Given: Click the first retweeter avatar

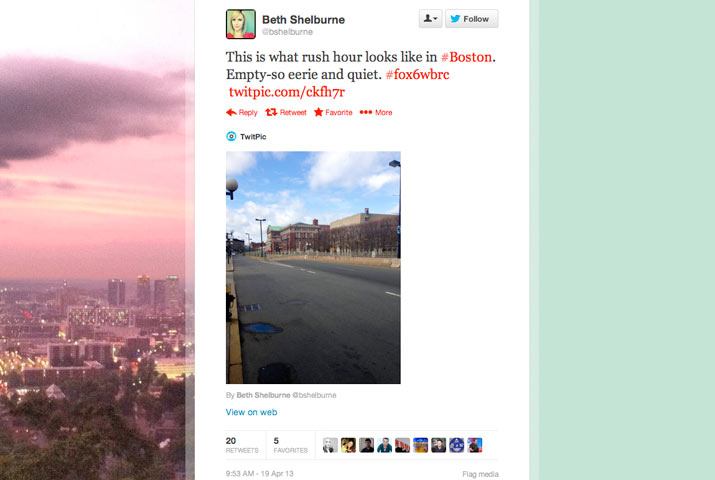Looking at the screenshot, I should point(330,445).
